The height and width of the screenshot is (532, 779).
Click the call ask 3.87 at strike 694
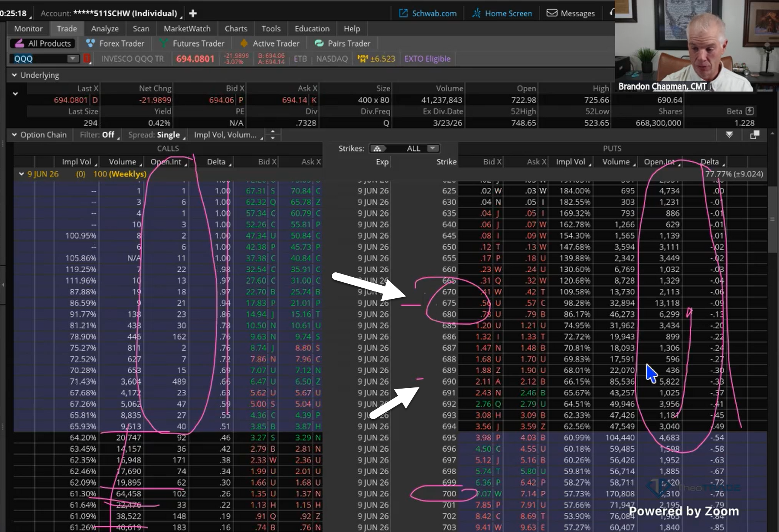pyautogui.click(x=303, y=426)
